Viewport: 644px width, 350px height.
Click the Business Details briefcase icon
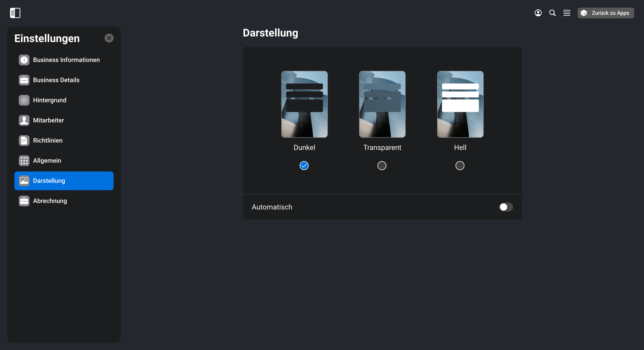click(24, 80)
